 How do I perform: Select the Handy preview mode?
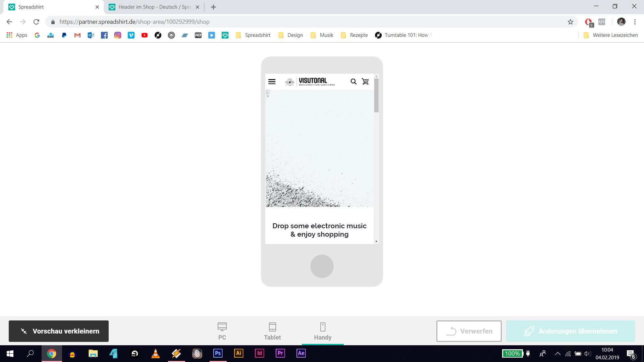click(x=322, y=331)
